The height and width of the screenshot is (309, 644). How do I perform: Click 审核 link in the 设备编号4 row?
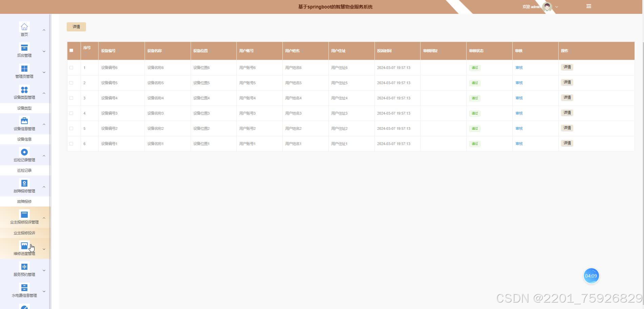tap(519, 98)
